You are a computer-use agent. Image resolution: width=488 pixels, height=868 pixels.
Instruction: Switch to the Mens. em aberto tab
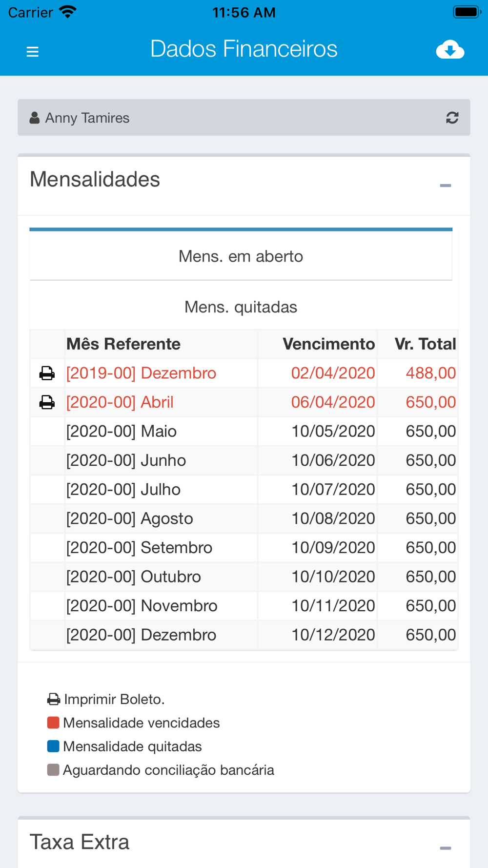(241, 256)
